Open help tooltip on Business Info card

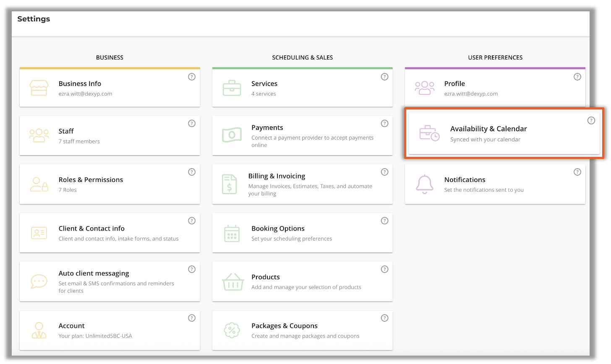[192, 77]
